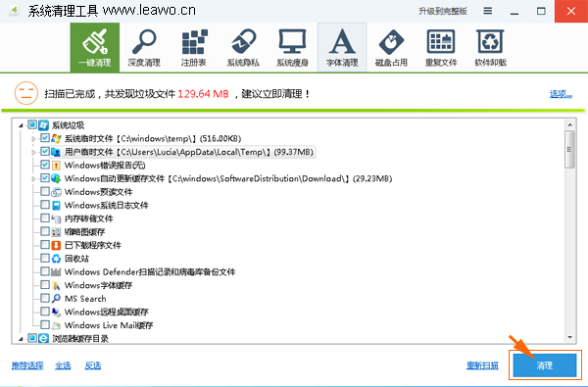Click the blue 清理 button
This screenshot has width=588, height=387.
tap(545, 365)
